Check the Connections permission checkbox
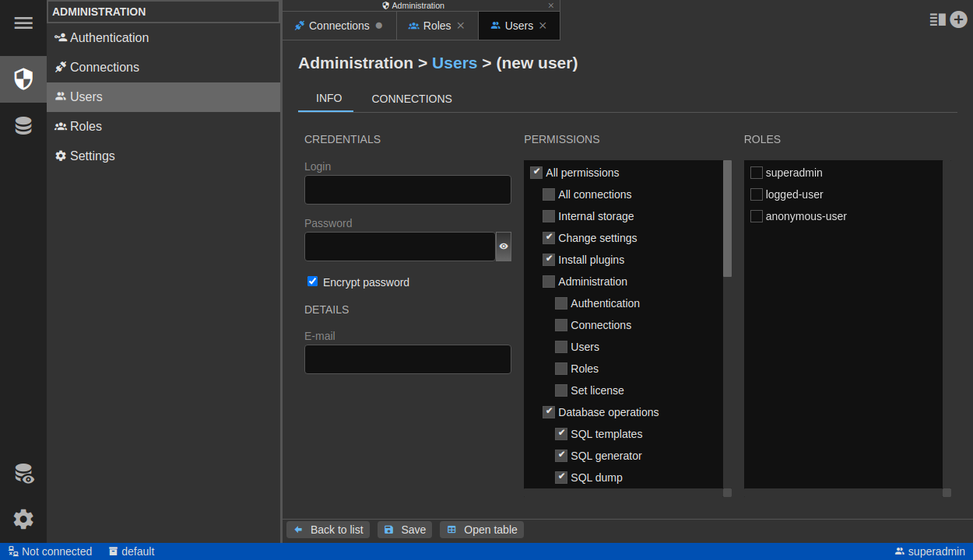The image size is (973, 560). coord(561,325)
